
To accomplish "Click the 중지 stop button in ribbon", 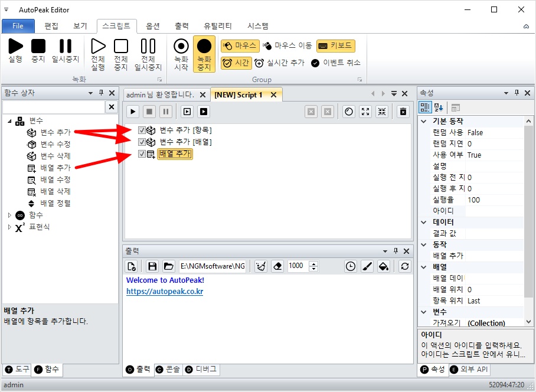I will point(38,51).
